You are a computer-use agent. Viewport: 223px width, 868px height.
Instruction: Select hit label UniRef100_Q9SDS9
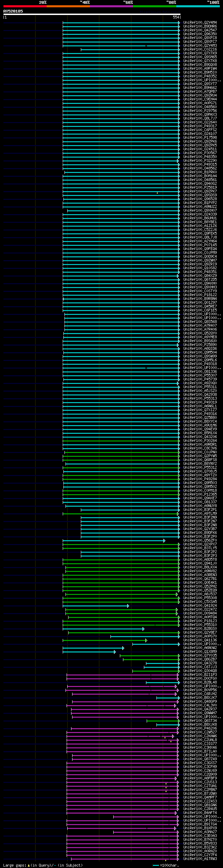(x=200, y=195)
